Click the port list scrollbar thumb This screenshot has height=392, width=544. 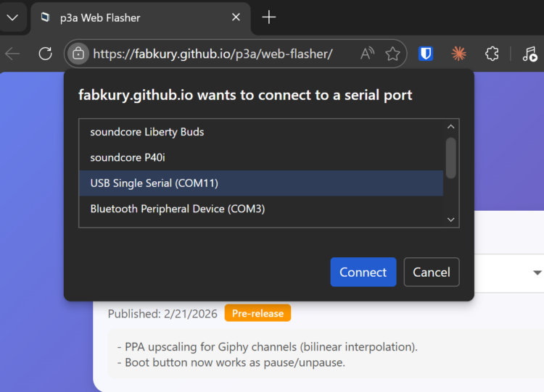coord(451,157)
